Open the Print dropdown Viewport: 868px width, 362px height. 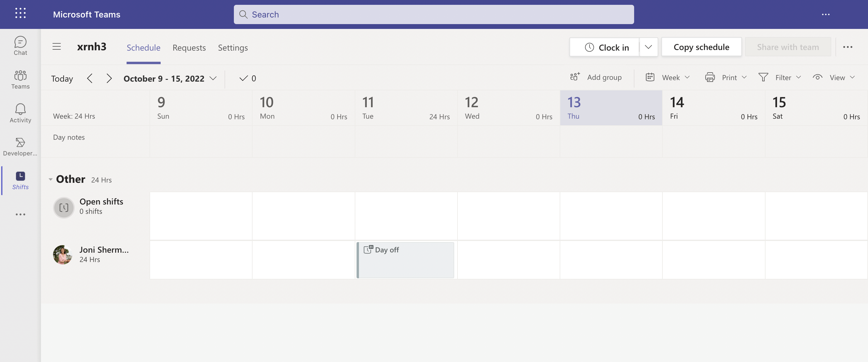coord(726,77)
